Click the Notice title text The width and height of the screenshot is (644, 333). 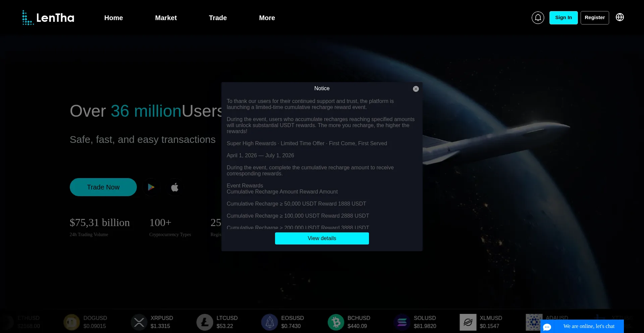[322, 89]
